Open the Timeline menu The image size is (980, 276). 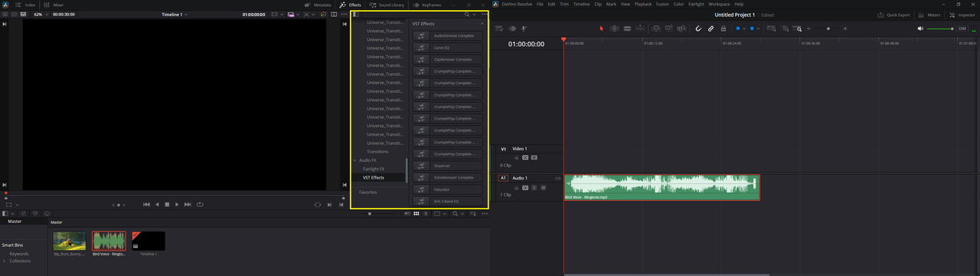tap(582, 4)
